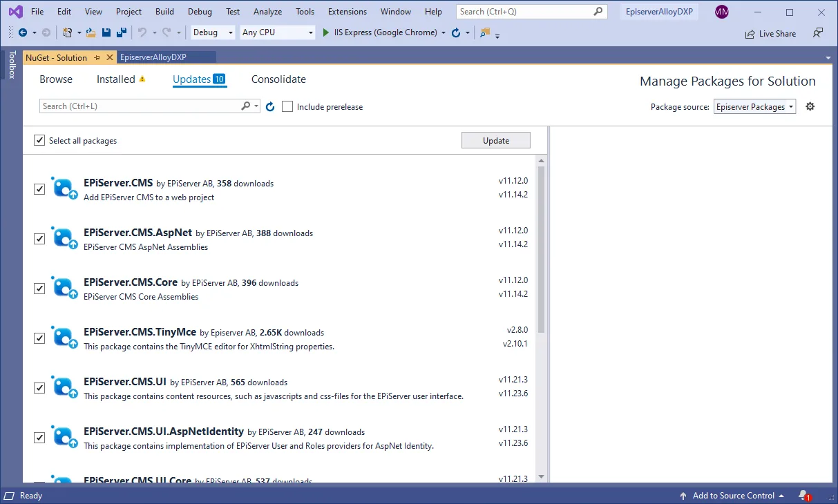838x504 pixels.
Task: Click the EPiServer.CMS.TinyMce package icon
Action: pyautogui.click(x=65, y=338)
